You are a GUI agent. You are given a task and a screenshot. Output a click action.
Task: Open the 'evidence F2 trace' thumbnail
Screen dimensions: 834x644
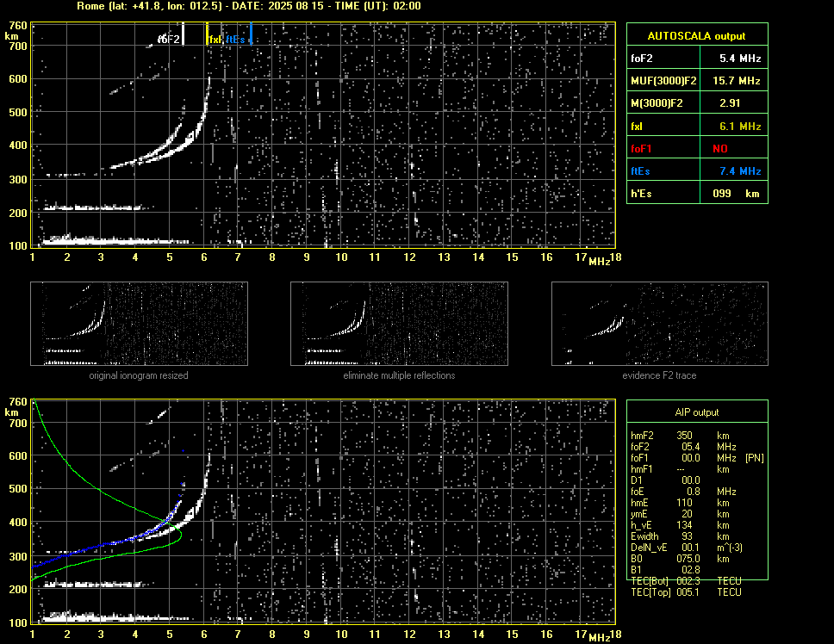tap(660, 324)
